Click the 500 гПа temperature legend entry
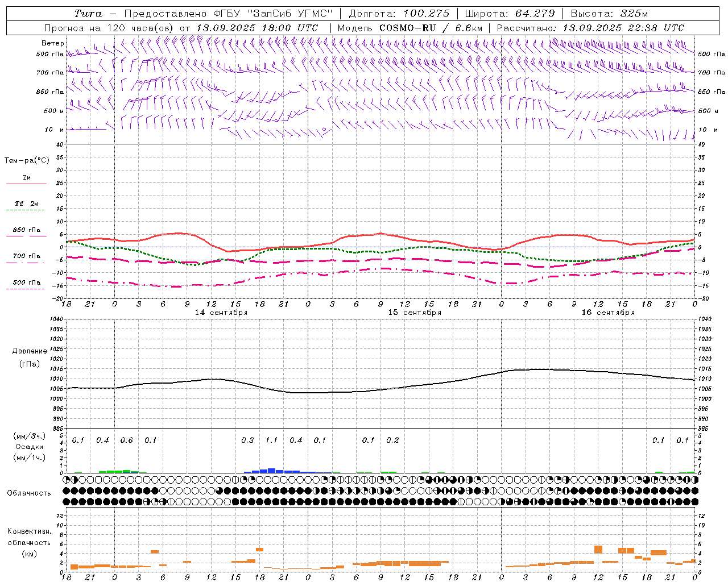Image resolution: width=728 pixels, height=582 pixels. point(27,282)
